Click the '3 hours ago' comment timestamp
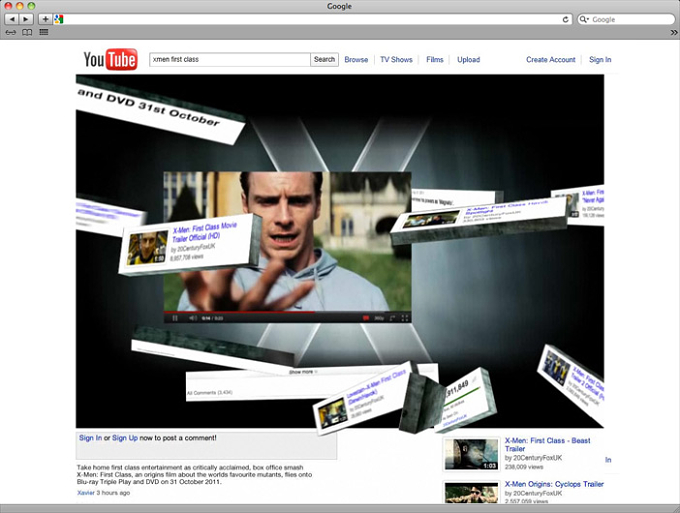Image resolution: width=680 pixels, height=513 pixels. click(113, 493)
